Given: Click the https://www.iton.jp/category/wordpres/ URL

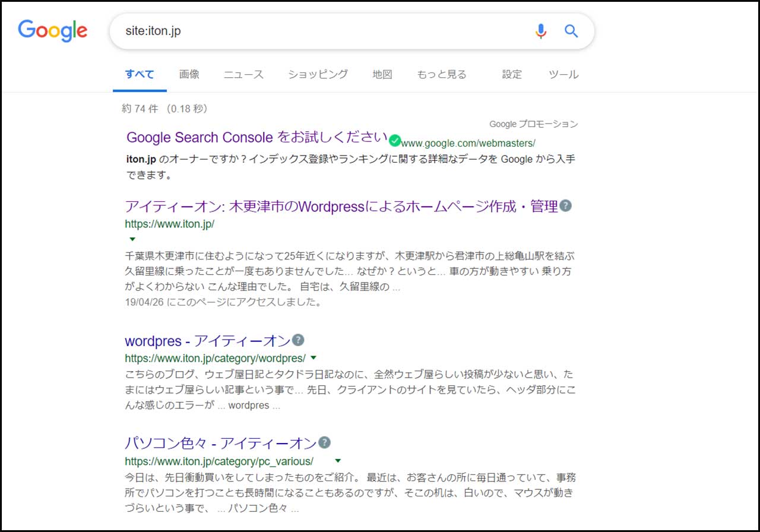Looking at the screenshot, I should (215, 358).
